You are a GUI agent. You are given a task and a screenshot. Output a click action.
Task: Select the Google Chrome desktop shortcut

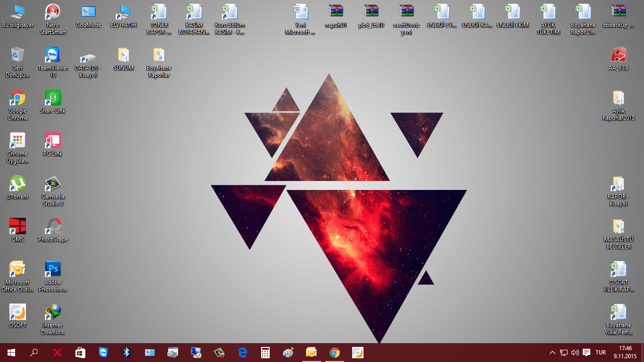(x=17, y=106)
